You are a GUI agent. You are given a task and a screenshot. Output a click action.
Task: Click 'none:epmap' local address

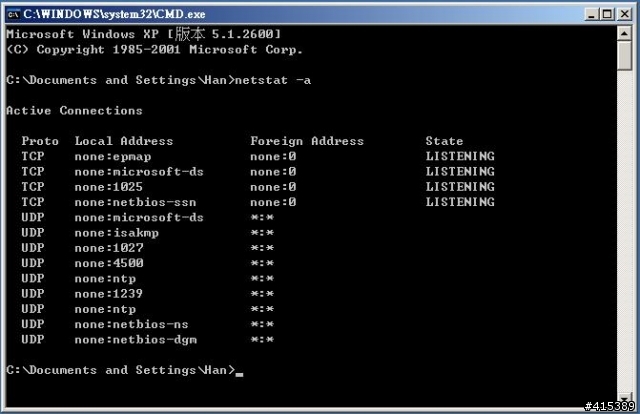click(x=113, y=156)
